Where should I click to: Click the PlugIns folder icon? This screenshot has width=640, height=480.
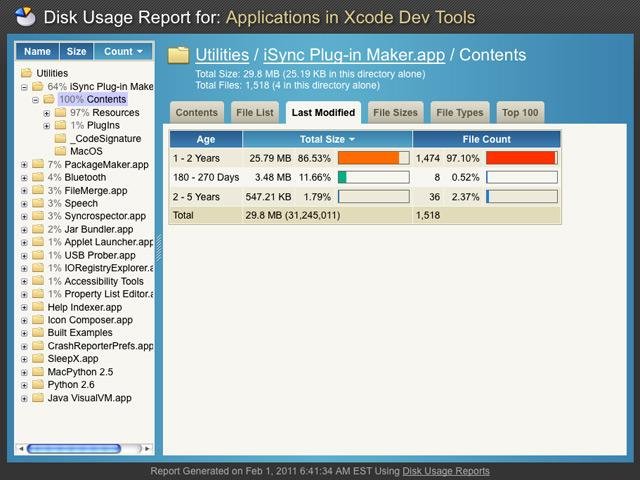[x=60, y=125]
